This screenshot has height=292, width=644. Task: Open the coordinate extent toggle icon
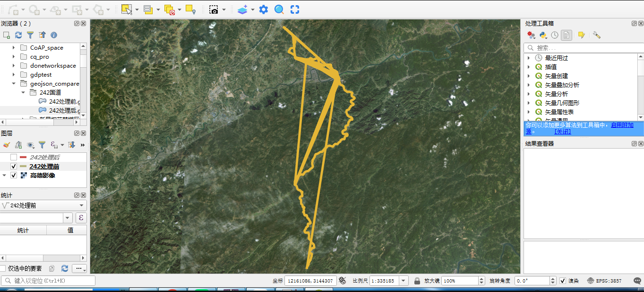pos(343,281)
